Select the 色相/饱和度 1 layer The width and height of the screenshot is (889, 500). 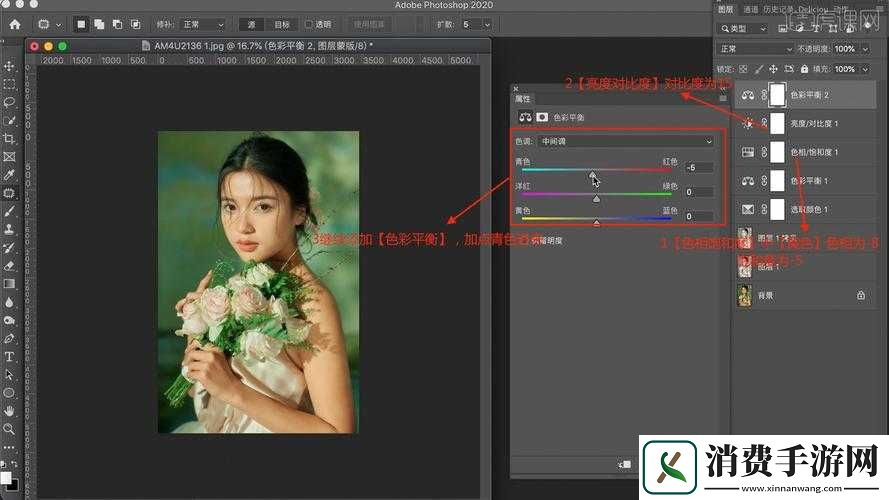tap(814, 152)
